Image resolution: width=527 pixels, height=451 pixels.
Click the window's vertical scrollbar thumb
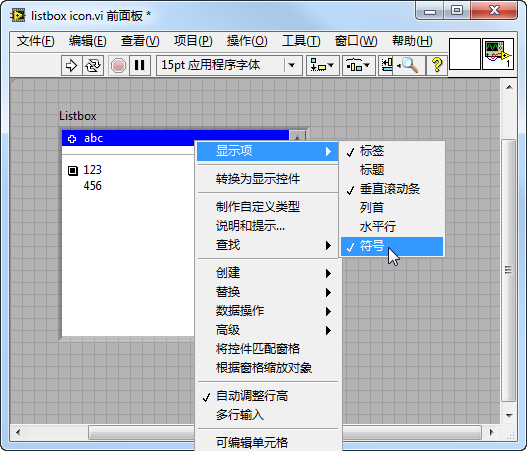[509, 270]
